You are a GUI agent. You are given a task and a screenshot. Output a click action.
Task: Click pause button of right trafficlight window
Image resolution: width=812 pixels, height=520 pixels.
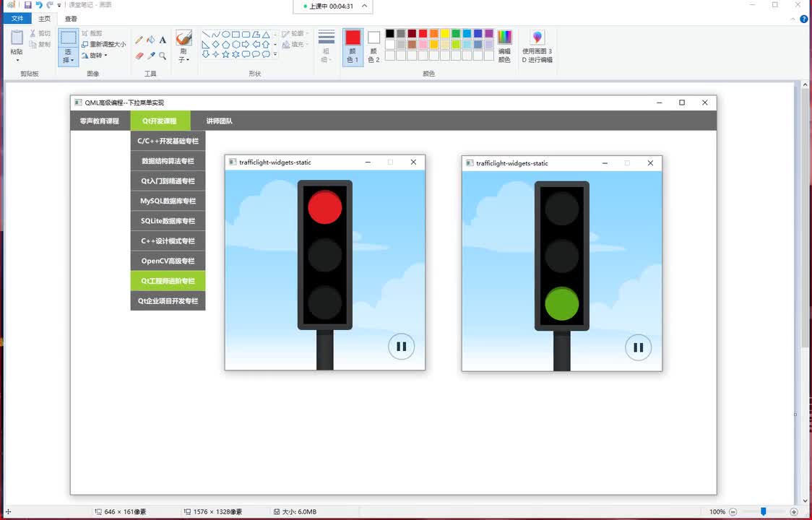[638, 347]
